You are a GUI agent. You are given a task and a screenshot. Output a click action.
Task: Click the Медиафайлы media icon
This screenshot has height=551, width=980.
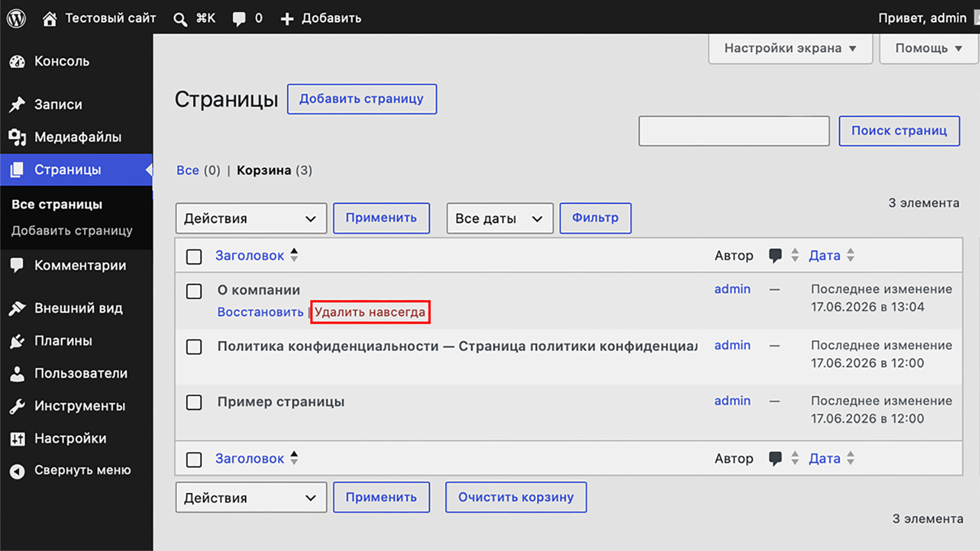pos(17,137)
